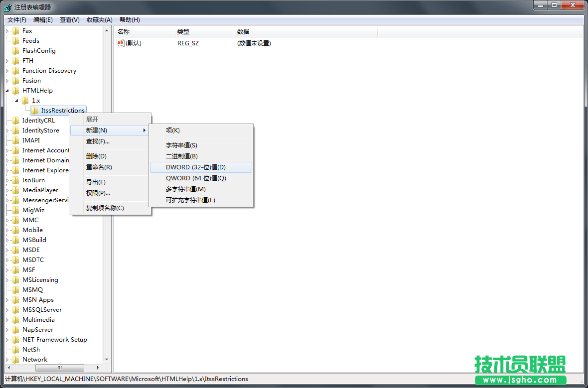The width and height of the screenshot is (588, 388).
Task: Click the Multimedia folder icon
Action: [x=16, y=319]
